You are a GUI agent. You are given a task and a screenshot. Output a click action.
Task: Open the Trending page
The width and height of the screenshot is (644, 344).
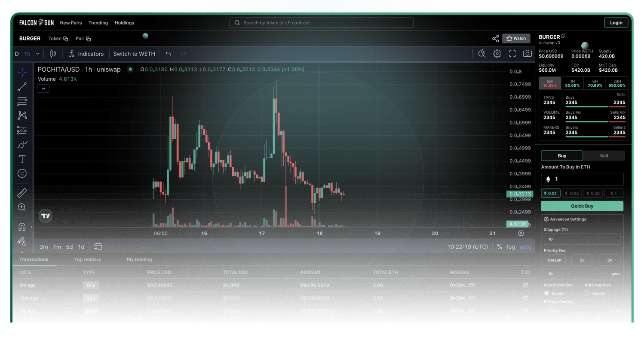pos(98,23)
